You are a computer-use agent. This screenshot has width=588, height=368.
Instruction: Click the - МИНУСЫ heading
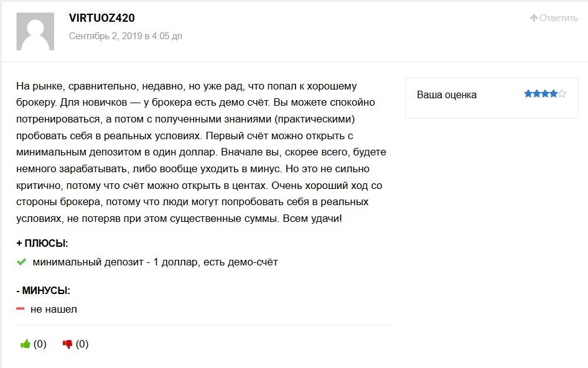tap(43, 290)
